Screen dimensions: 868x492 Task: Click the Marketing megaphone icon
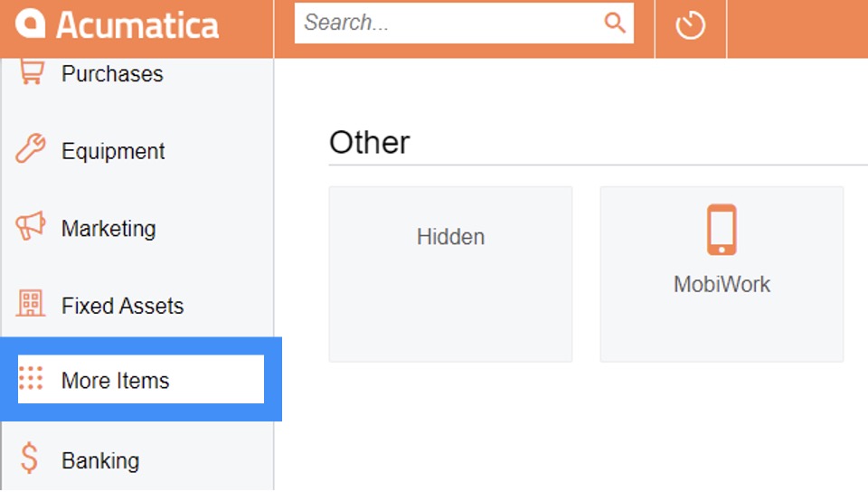click(x=31, y=227)
